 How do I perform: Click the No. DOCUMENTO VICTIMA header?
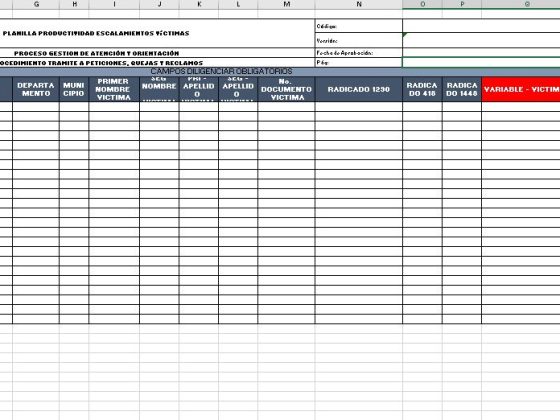pos(286,89)
